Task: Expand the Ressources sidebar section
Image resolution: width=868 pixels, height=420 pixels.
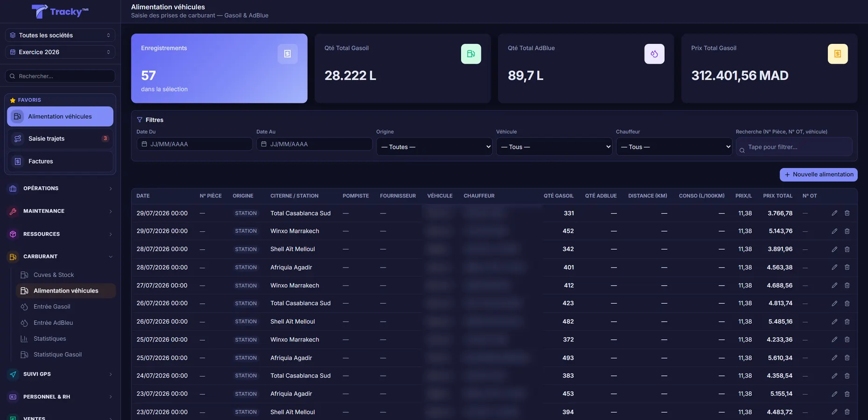Action: point(60,234)
